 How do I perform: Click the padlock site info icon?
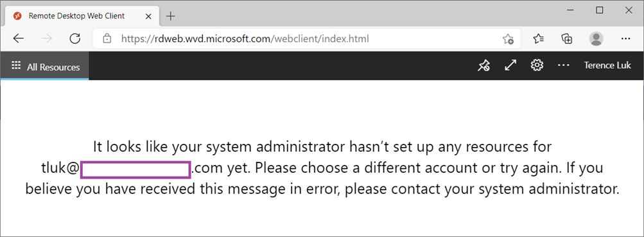click(107, 39)
